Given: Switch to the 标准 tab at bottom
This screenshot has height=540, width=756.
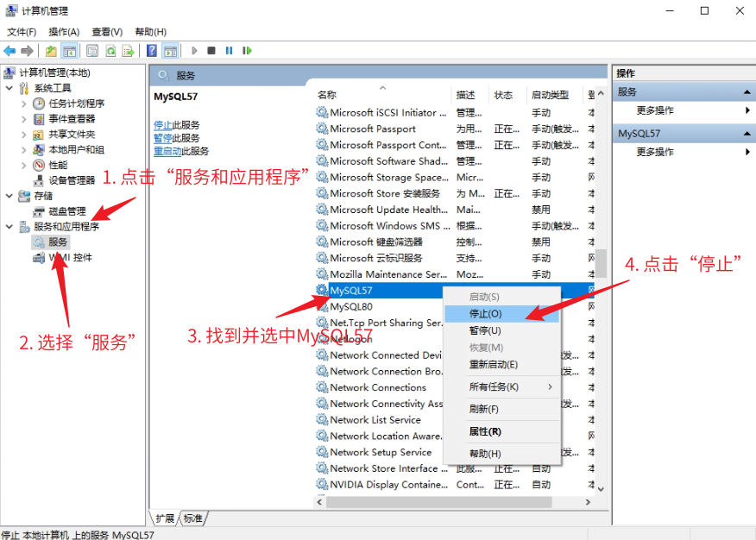Looking at the screenshot, I should pos(193,518).
